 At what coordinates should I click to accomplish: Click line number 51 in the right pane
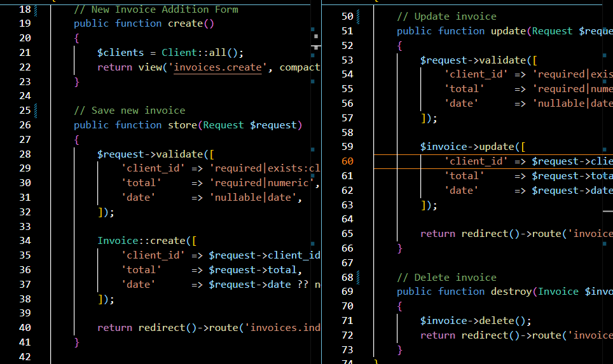[x=347, y=31]
